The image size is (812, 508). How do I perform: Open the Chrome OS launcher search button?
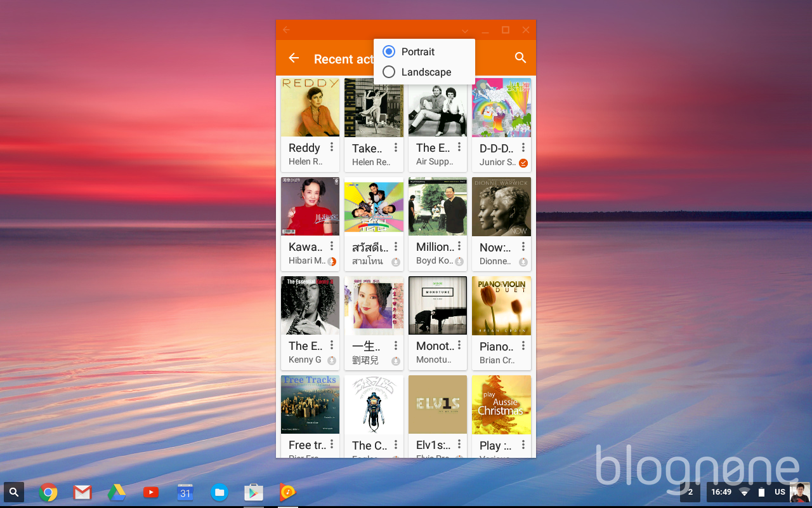(x=14, y=492)
